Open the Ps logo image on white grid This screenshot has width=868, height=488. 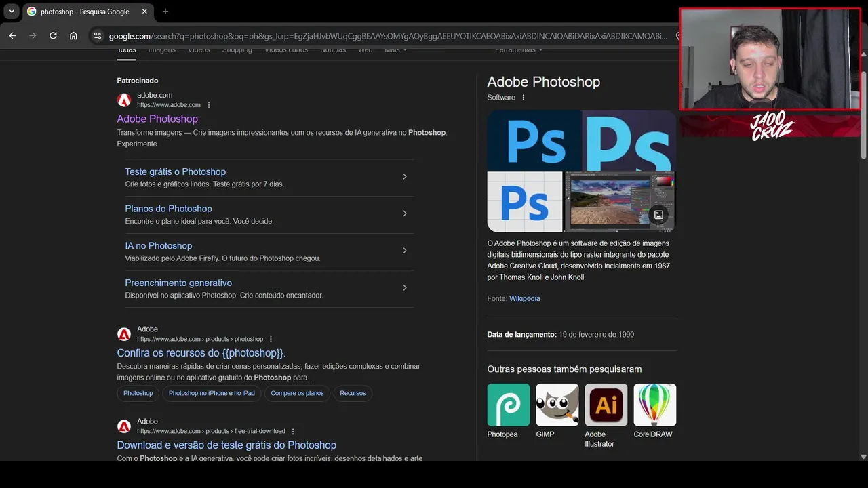click(x=525, y=202)
